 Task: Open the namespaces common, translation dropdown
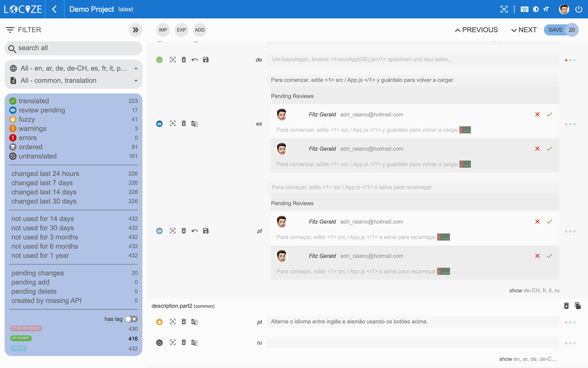[73, 80]
